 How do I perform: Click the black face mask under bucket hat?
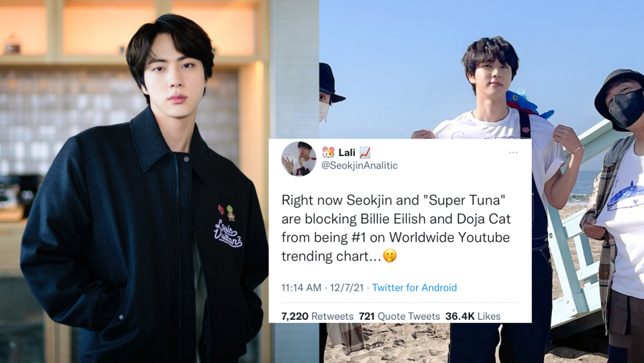click(x=627, y=108)
